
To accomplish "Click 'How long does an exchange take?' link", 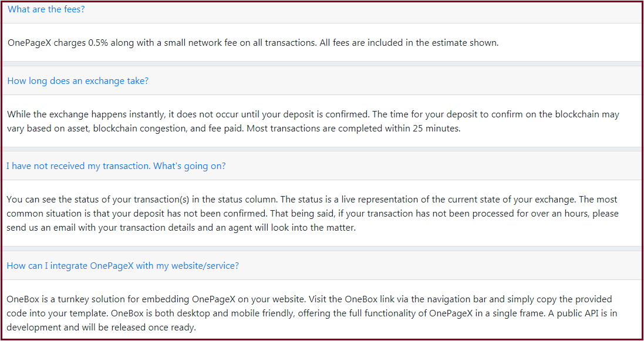I will [77, 81].
